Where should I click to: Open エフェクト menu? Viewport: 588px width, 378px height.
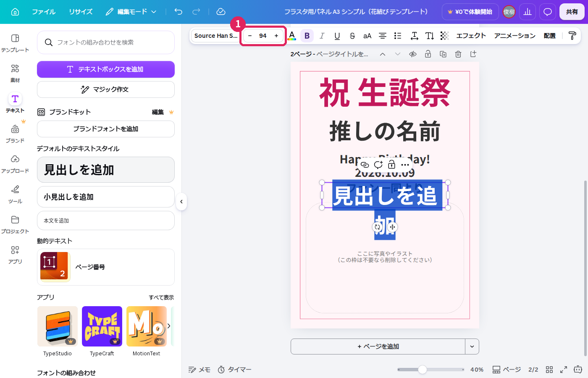pos(471,36)
